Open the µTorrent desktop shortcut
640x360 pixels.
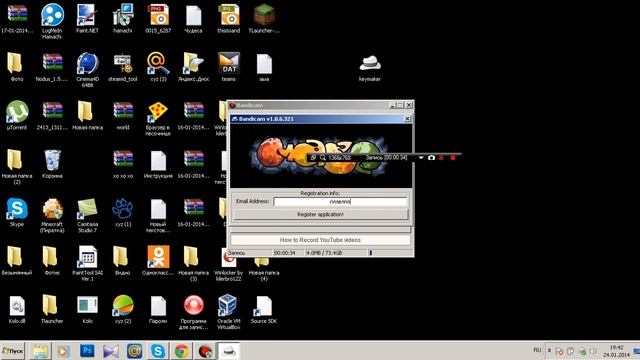click(17, 116)
